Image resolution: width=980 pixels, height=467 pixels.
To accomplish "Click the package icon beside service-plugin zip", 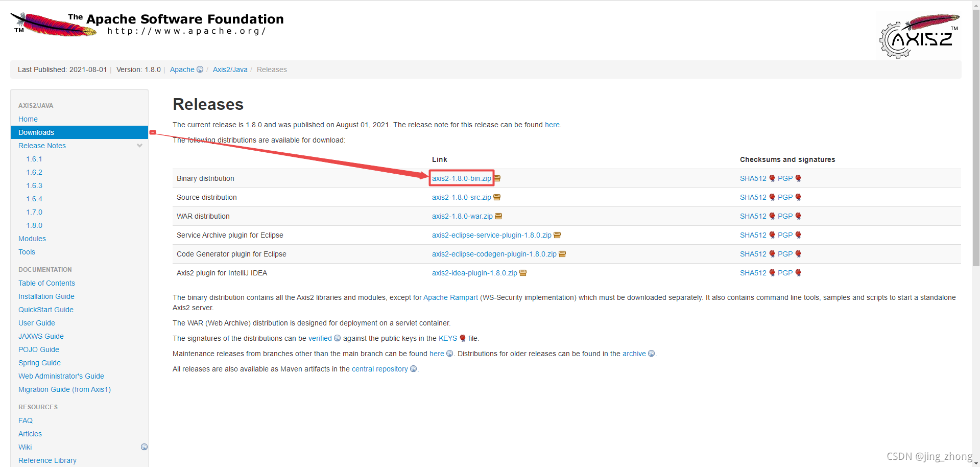I will click(x=558, y=235).
